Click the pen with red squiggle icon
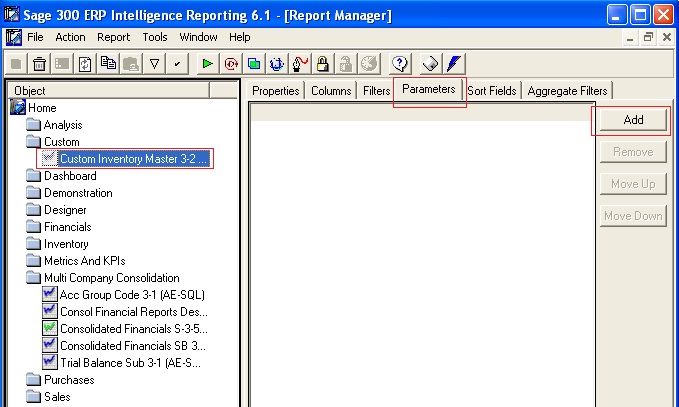The height and width of the screenshot is (407, 679). click(300, 64)
